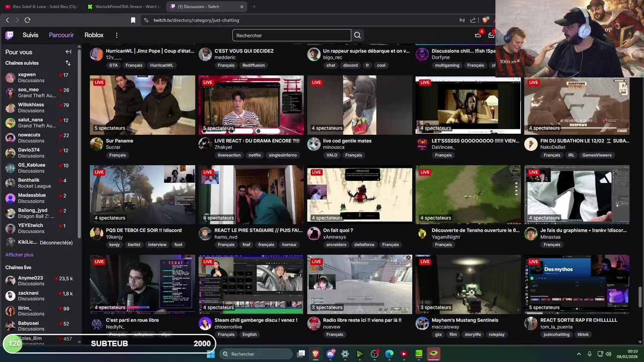
Task: Open followed channel Benthalik
Action: coord(39,183)
